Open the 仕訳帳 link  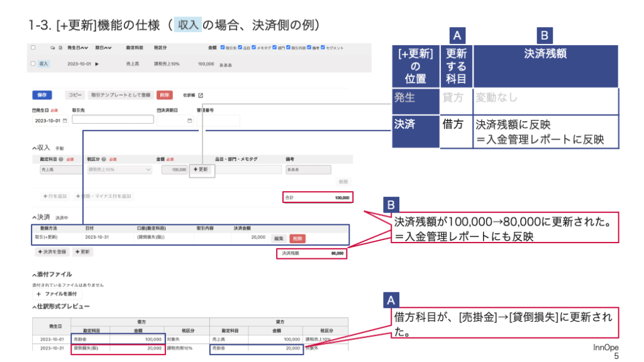pyautogui.click(x=189, y=96)
